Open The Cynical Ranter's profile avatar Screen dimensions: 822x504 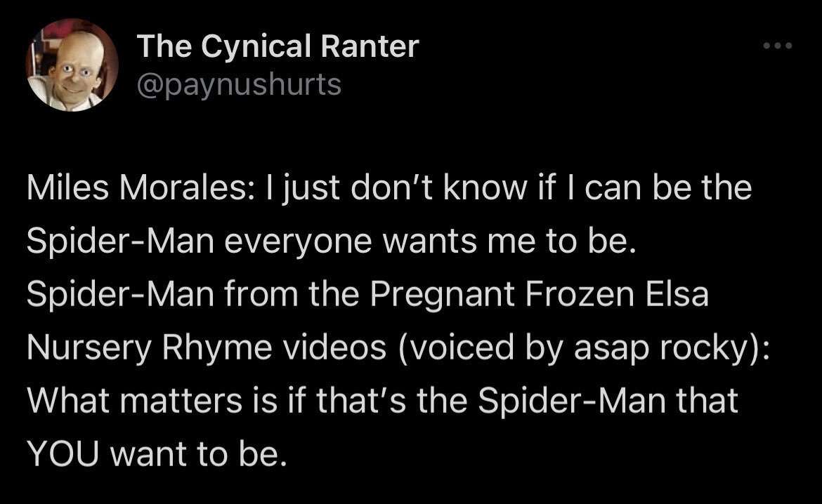(72, 65)
